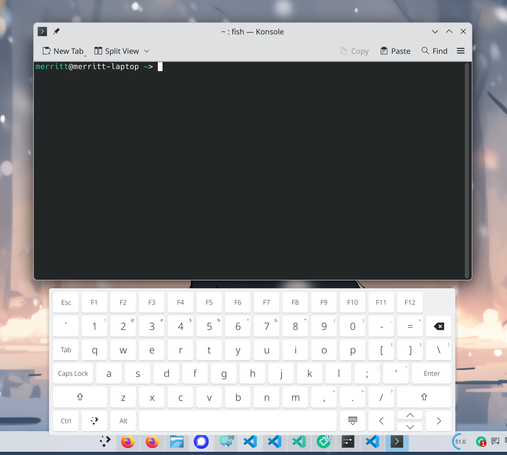The image size is (507, 455).
Task: Toggle the Ctrl modifier key
Action: point(66,421)
